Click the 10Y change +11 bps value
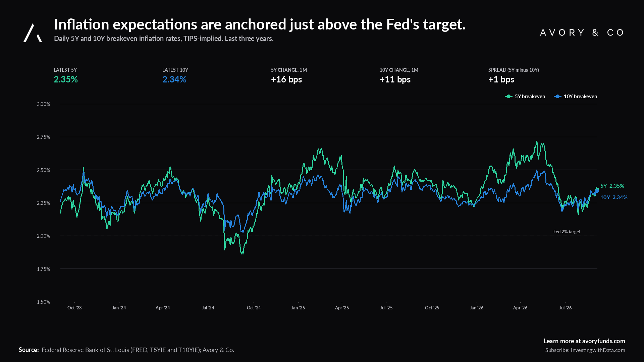 395,79
